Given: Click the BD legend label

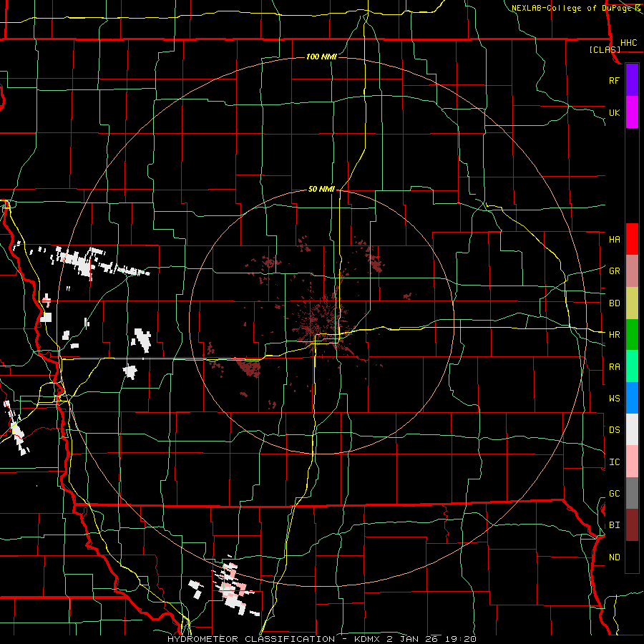Looking at the screenshot, I should (x=614, y=303).
